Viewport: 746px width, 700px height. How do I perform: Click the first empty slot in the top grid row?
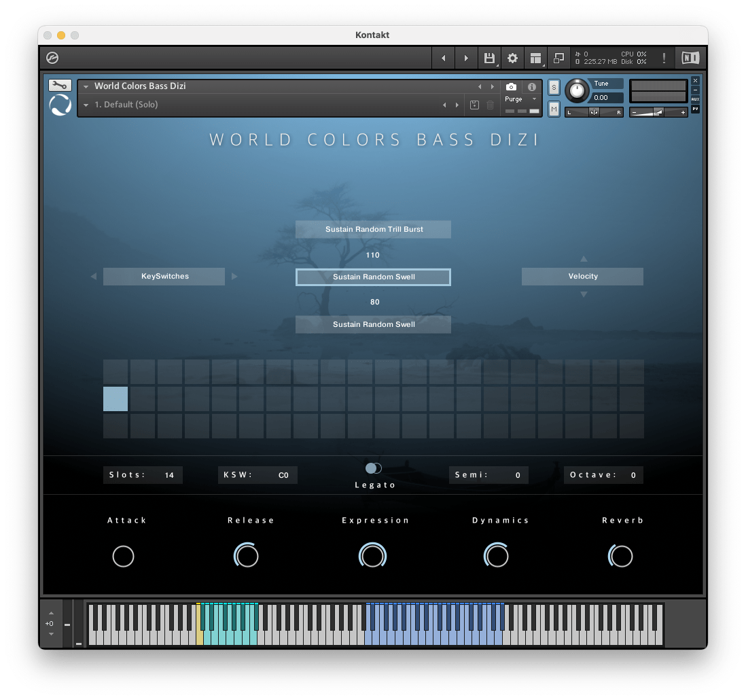click(x=116, y=372)
